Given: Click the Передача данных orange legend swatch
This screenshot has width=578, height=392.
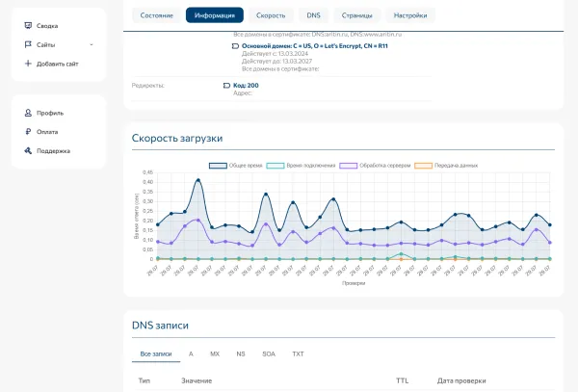Looking at the screenshot, I should (423, 165).
